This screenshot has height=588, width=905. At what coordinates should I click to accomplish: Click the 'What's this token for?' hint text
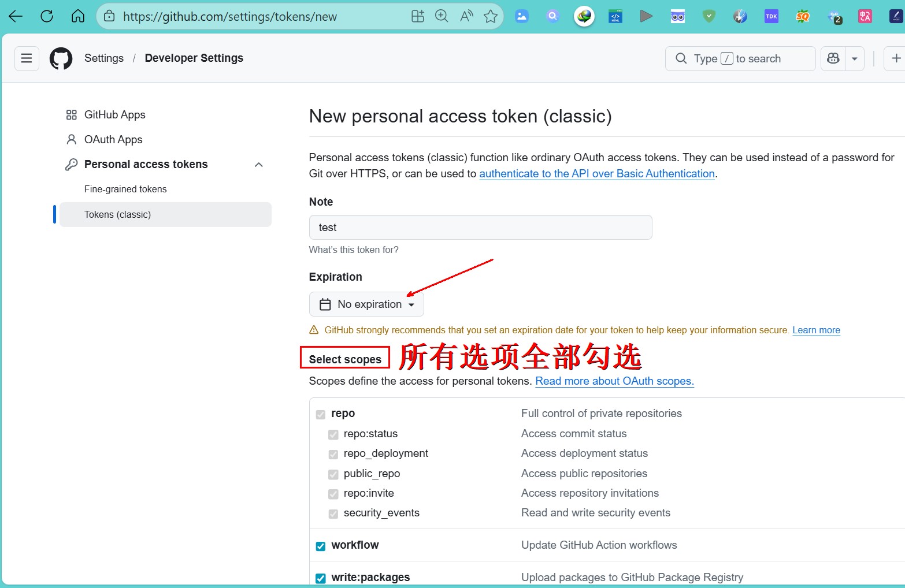click(x=354, y=250)
